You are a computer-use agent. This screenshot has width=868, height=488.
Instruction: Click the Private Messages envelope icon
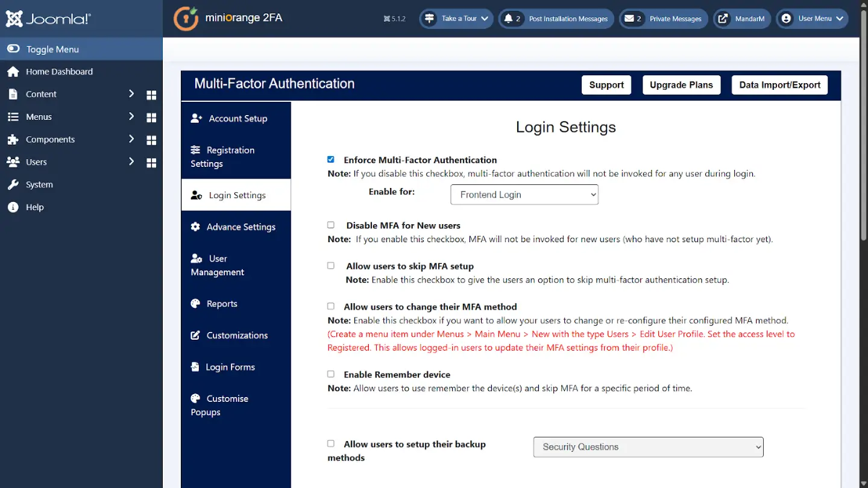tap(629, 19)
